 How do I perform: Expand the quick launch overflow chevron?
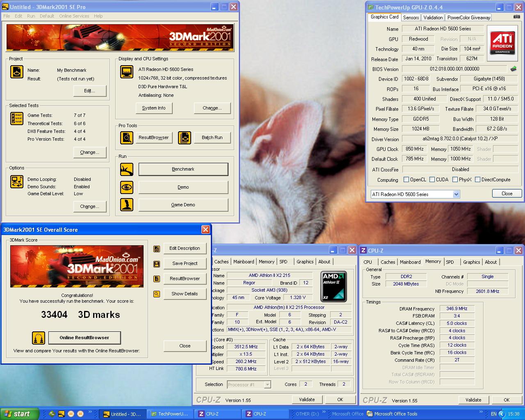click(x=90, y=412)
